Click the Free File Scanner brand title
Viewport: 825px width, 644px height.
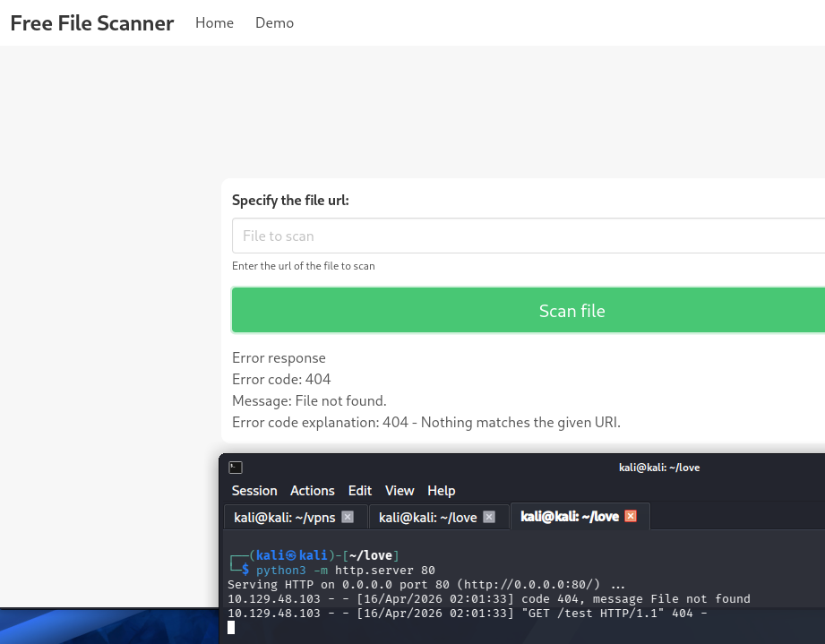(x=91, y=23)
